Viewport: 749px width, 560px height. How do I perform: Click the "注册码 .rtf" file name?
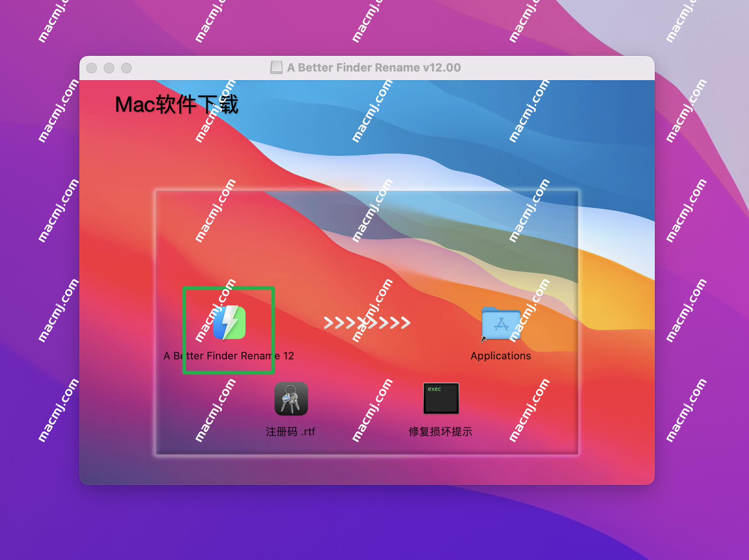pos(291,432)
